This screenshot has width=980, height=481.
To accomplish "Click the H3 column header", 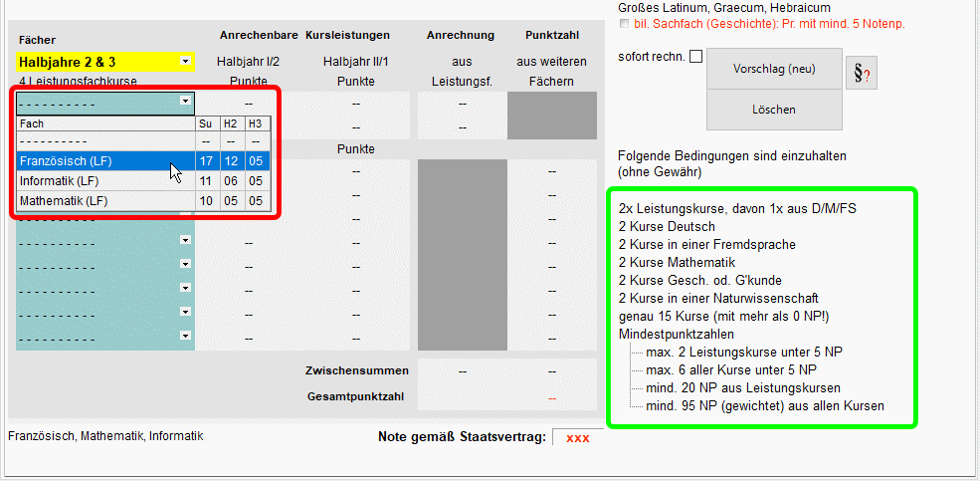I will 256,123.
